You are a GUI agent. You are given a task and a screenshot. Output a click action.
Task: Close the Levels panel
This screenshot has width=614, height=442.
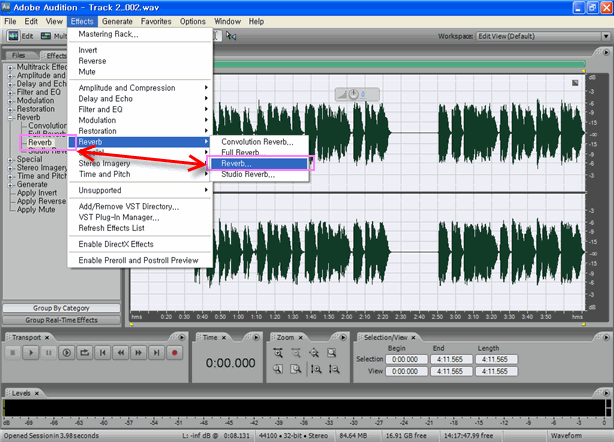tap(37, 393)
